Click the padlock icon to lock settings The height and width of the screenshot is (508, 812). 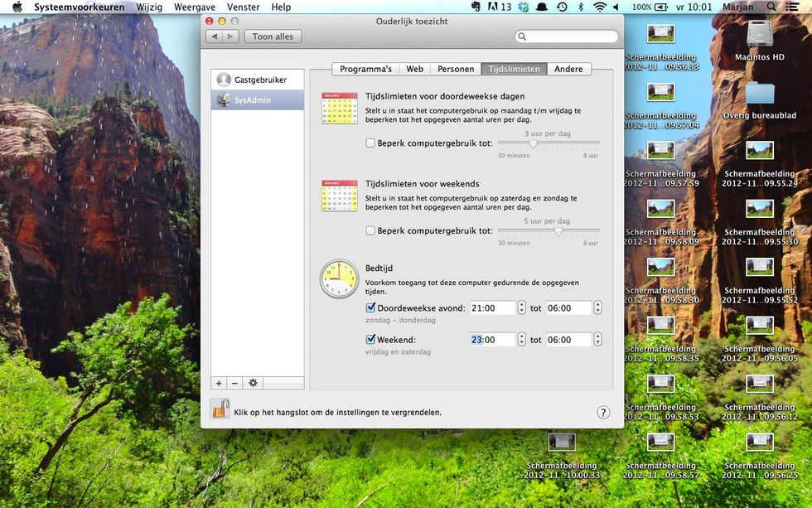point(220,409)
